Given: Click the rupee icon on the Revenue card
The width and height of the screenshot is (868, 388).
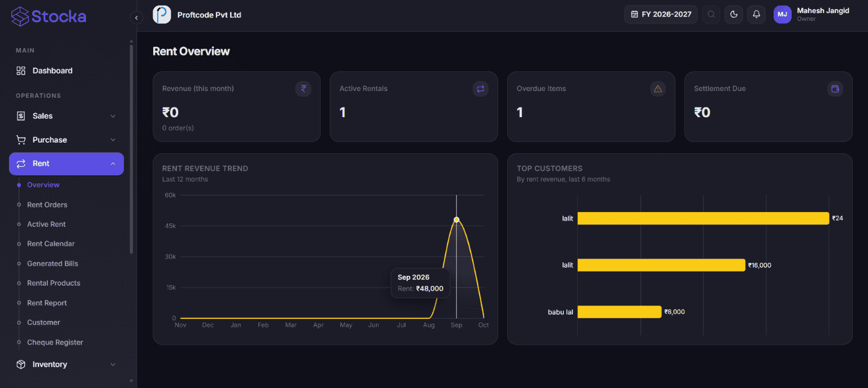Looking at the screenshot, I should click(x=303, y=89).
